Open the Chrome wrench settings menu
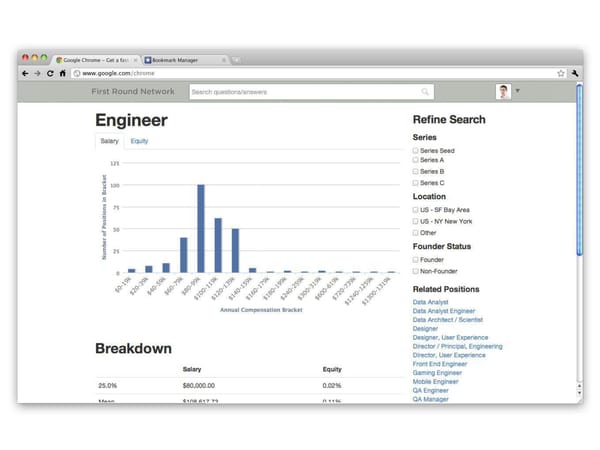The width and height of the screenshot is (600, 450). click(576, 73)
